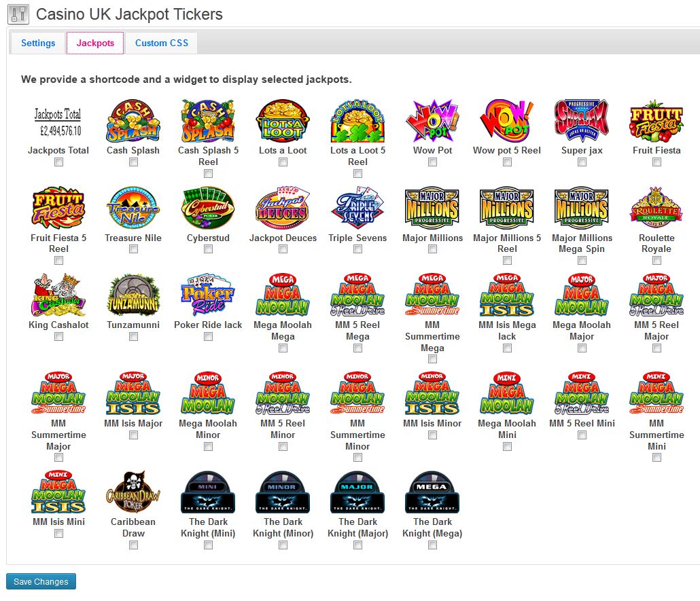This screenshot has width=700, height=601.
Task: Click the "Jackpot Deuces" label
Action: tap(283, 238)
